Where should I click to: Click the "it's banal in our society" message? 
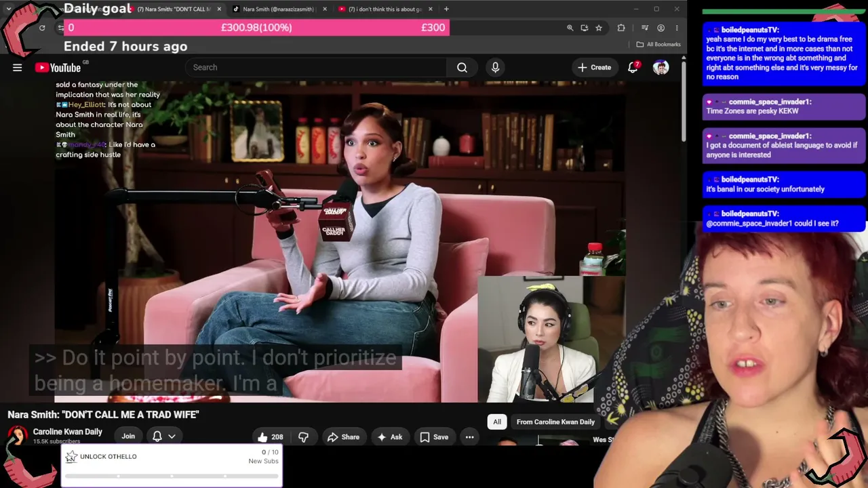coord(784,184)
